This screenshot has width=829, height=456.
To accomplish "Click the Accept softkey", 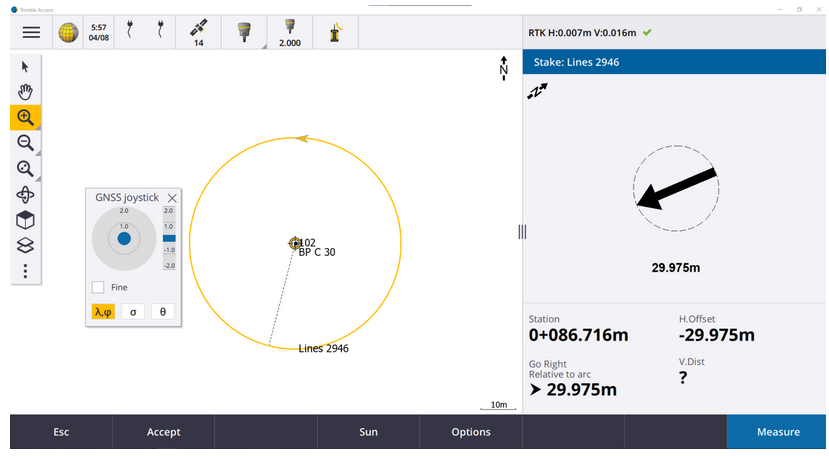I will click(x=163, y=432).
